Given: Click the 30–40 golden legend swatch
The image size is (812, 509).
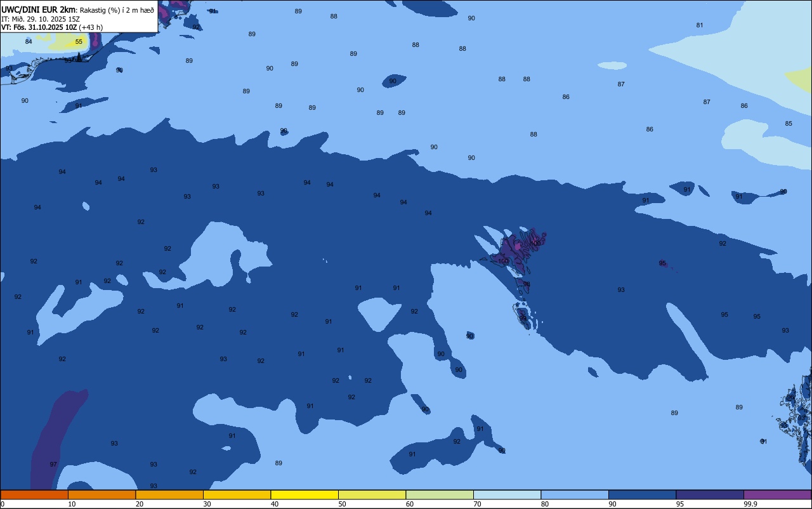Looking at the screenshot, I should point(237,494).
